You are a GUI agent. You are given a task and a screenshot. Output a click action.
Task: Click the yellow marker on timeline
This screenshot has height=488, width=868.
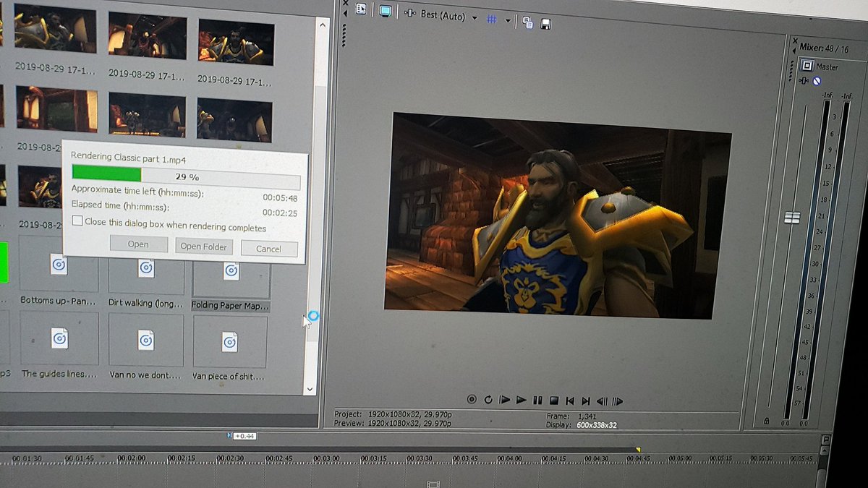pos(638,450)
